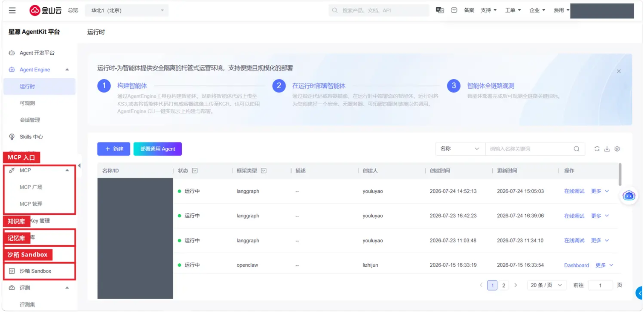This screenshot has width=644, height=312.
Task: Expand the 费用 header menu
Action: tap(561, 10)
